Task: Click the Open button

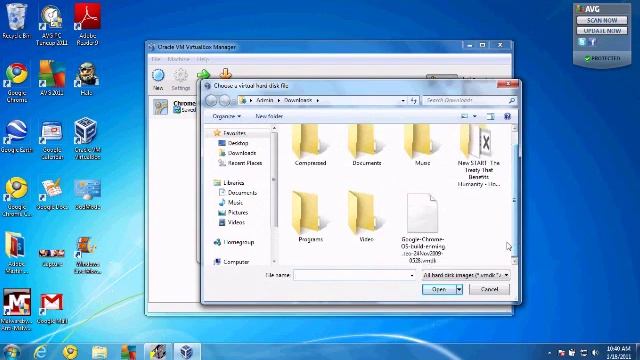Action: tap(439, 289)
